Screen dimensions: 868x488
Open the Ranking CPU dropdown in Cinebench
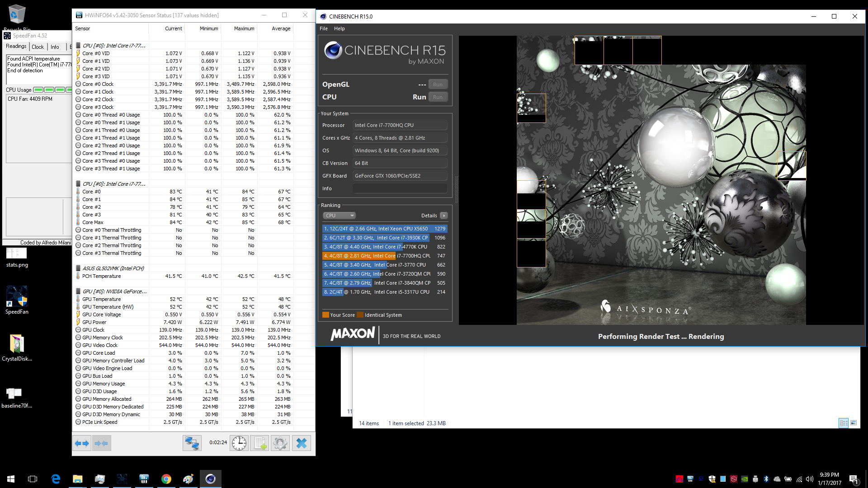(x=340, y=216)
